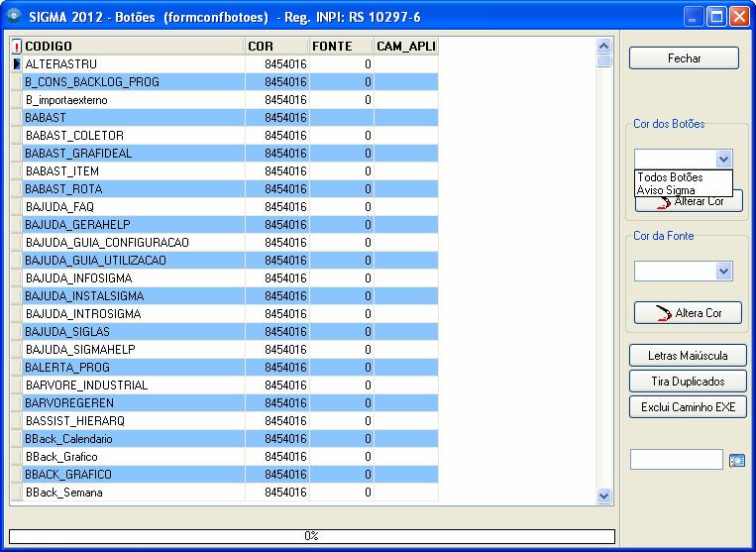
Task: Select the BAJUDA_GUIA_UTILIZACAO row
Action: point(230,261)
